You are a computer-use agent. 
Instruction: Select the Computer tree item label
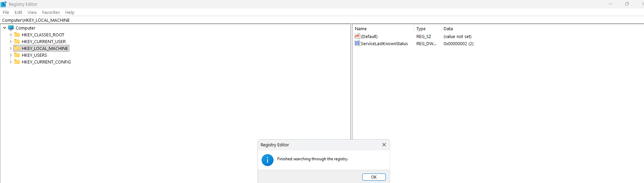pyautogui.click(x=26, y=28)
